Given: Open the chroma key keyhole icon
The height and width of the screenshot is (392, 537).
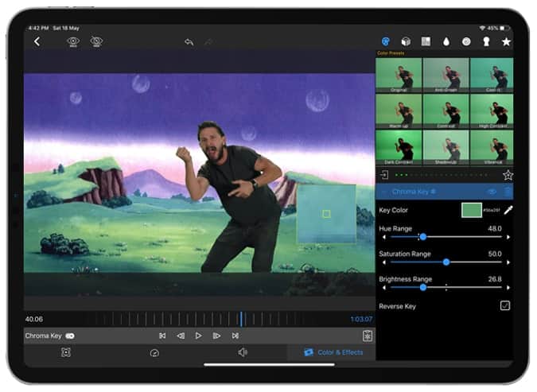Looking at the screenshot, I should pos(486,42).
